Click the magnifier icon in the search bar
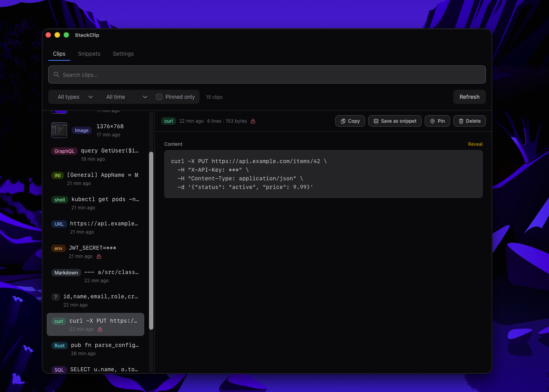 coord(56,74)
